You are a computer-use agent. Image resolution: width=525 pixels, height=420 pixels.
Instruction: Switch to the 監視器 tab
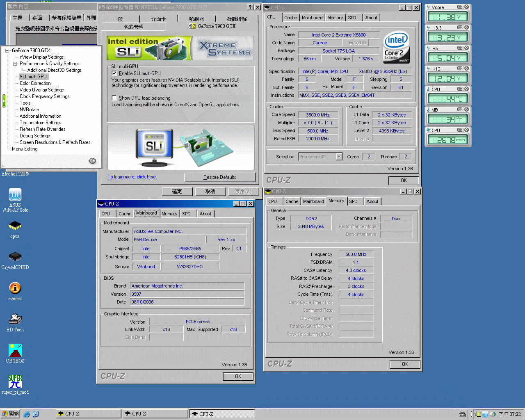click(x=196, y=19)
